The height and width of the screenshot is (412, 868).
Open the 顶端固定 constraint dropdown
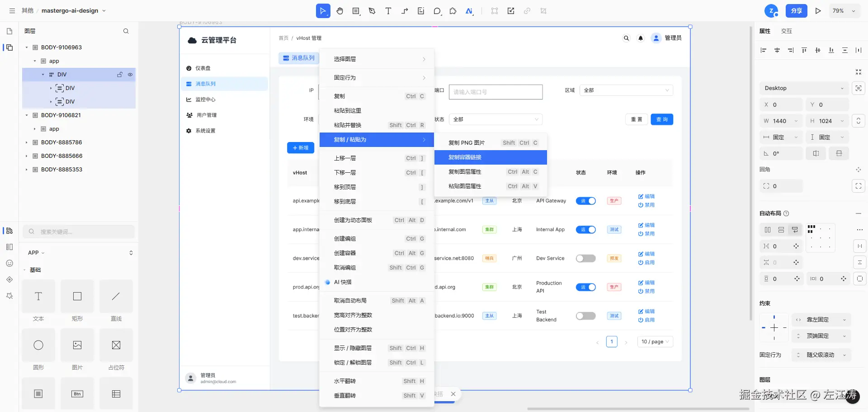tap(821, 336)
